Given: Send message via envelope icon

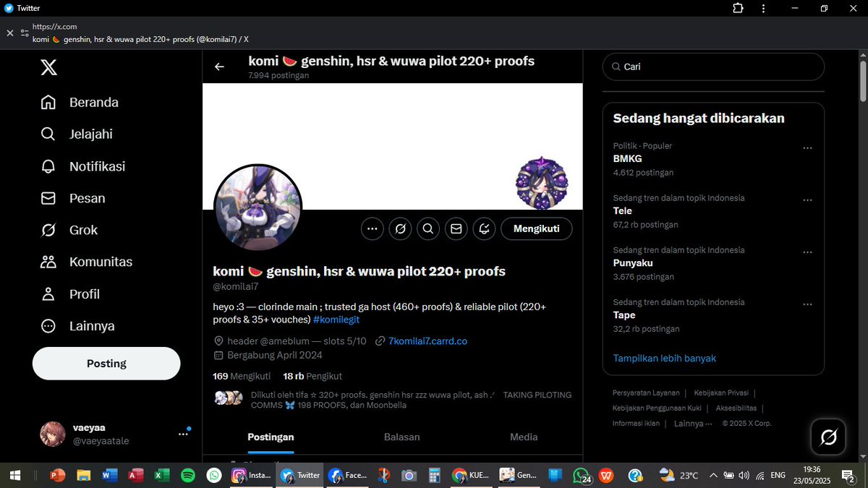Looking at the screenshot, I should point(456,229).
